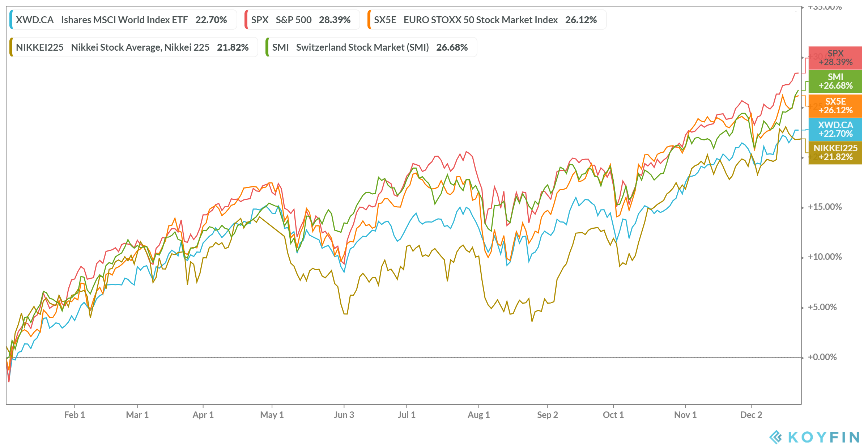
Task: Click the 'Mar 1' date axis label
Action: [x=137, y=415]
